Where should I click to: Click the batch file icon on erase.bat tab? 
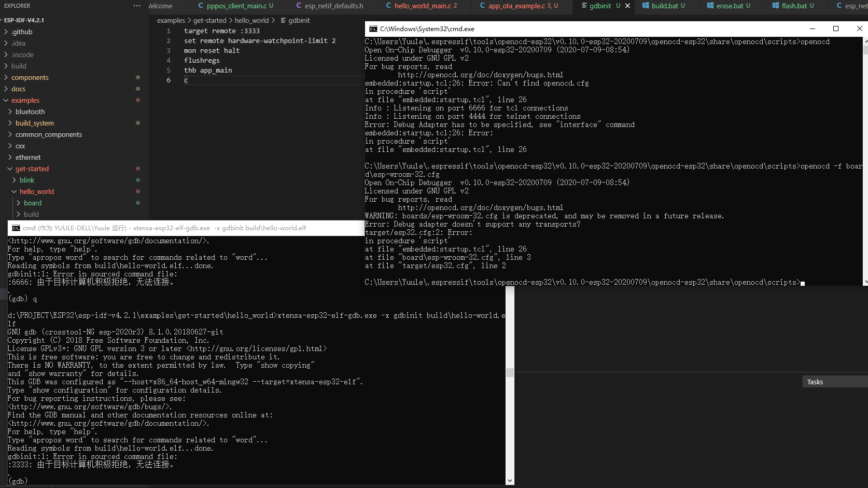pos(710,6)
